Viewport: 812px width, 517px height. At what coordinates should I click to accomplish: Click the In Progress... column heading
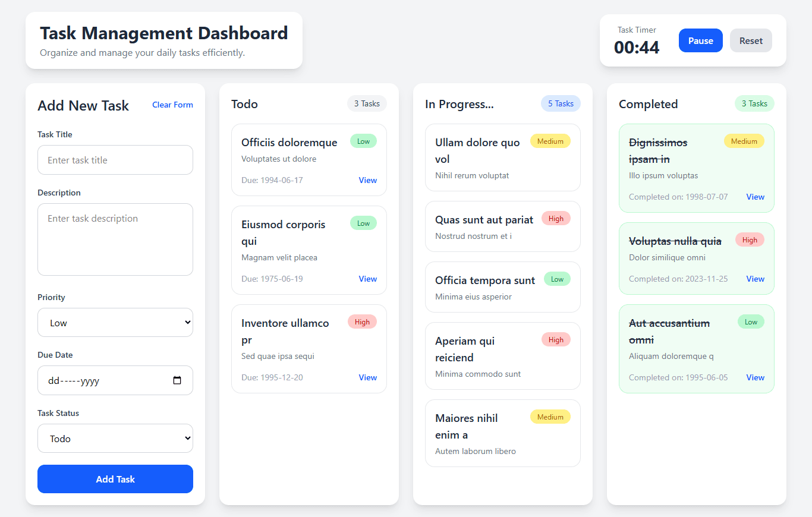(459, 104)
